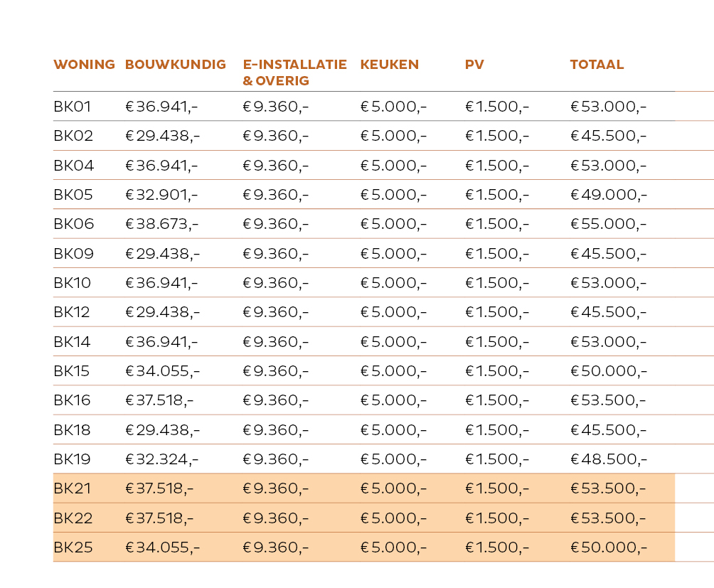Image resolution: width=714 pixels, height=588 pixels.
Task: Click the €32.324 bouwkundig amount
Action: 162,459
